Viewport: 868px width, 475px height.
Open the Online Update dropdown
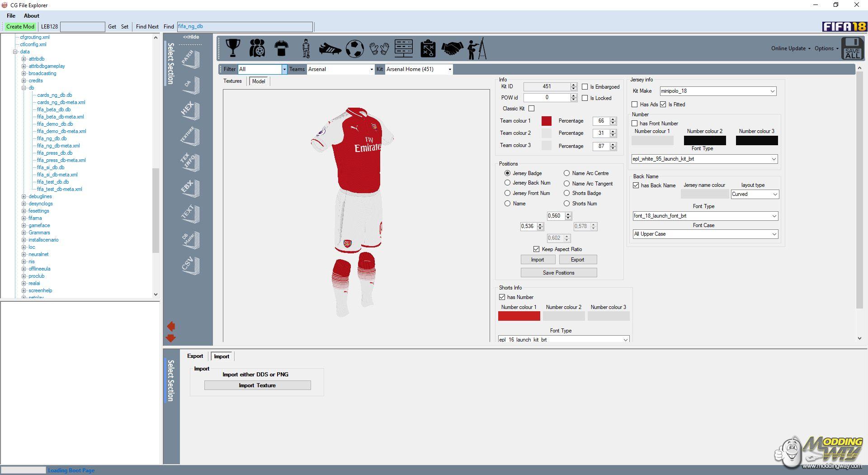tap(791, 48)
